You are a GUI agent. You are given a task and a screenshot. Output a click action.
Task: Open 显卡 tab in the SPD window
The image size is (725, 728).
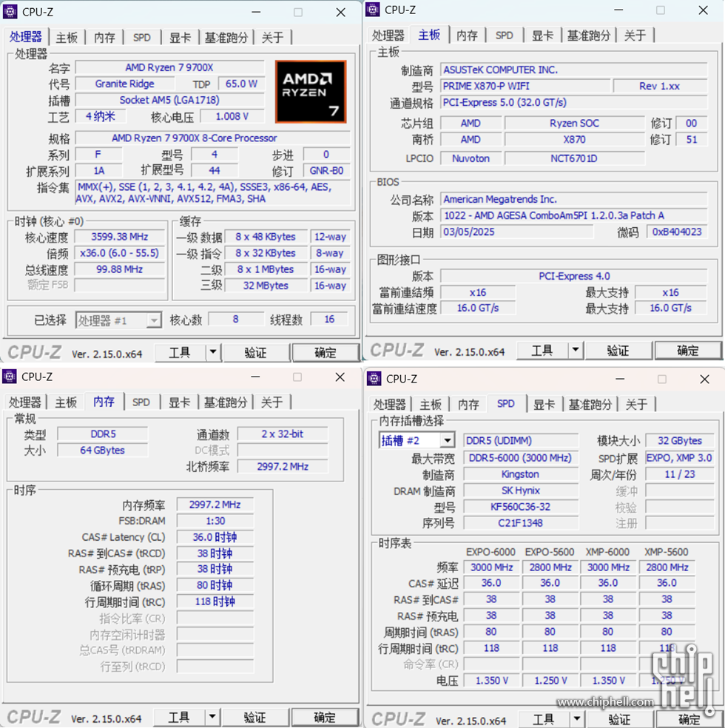point(544,405)
